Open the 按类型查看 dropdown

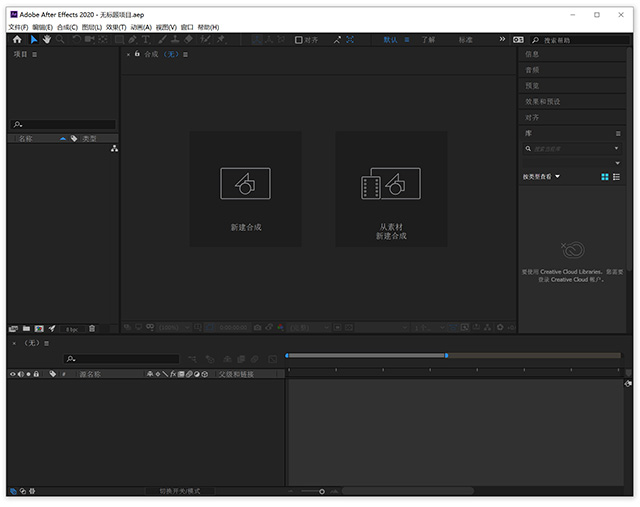pos(541,177)
